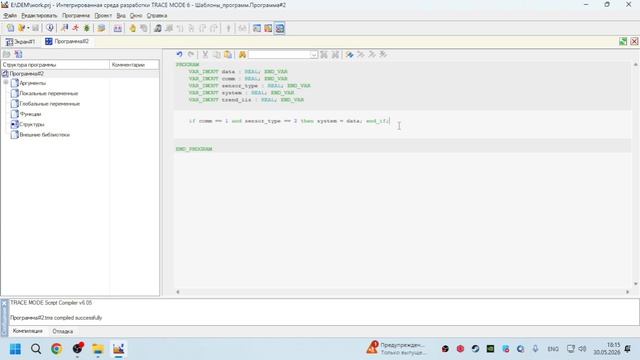The width and height of the screenshot is (640, 360).
Task: Open the Редактировать menu
Action: point(39,16)
